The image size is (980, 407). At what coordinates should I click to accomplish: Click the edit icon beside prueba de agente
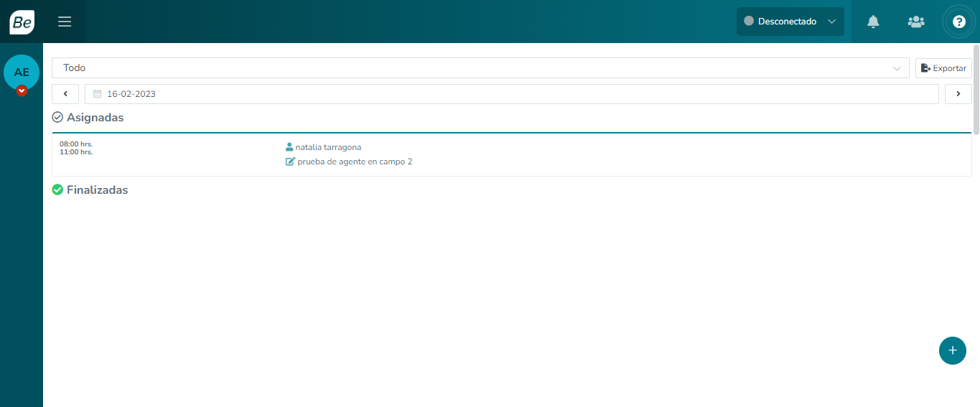point(290,162)
